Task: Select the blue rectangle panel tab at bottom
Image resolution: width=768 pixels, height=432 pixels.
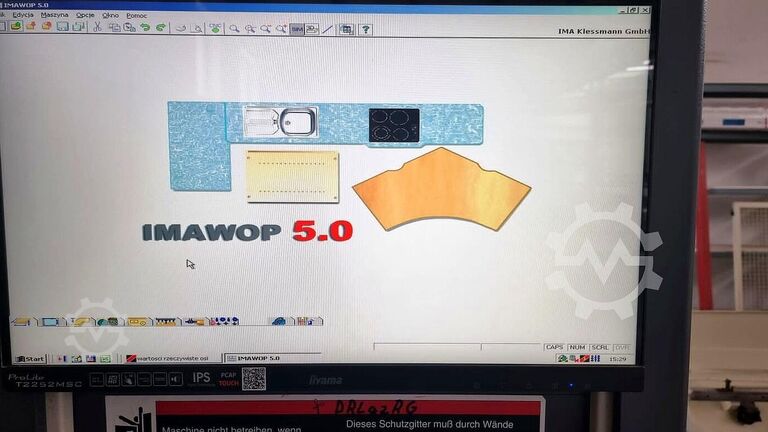Action: 48,322
